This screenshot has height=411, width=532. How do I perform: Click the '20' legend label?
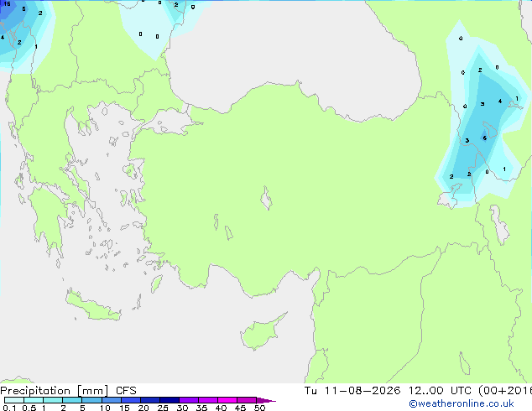143,408
